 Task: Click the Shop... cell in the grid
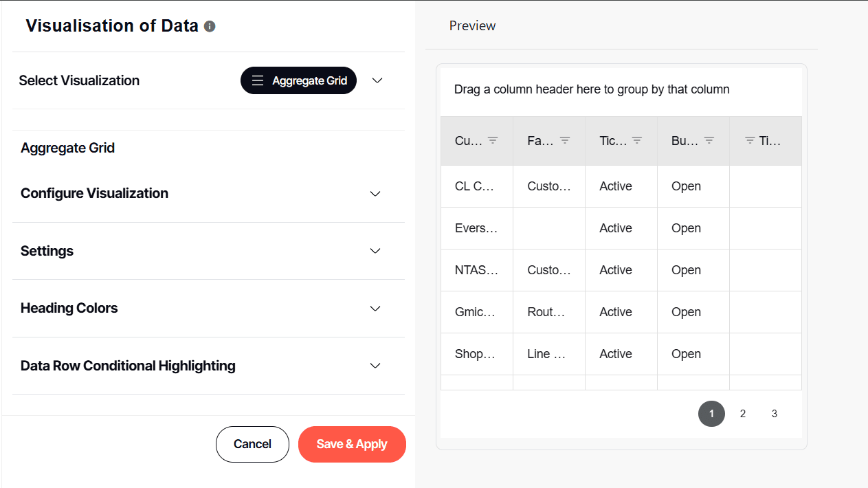[476, 354]
